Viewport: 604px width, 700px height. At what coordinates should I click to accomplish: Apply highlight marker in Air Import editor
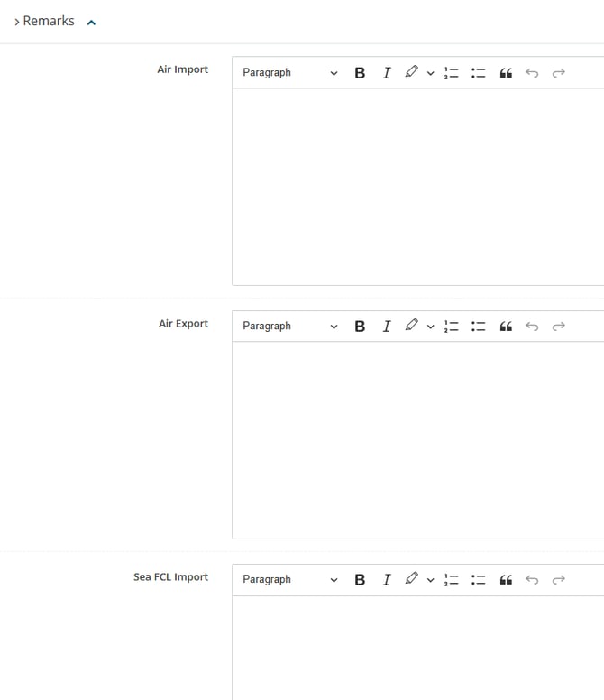[x=411, y=72]
